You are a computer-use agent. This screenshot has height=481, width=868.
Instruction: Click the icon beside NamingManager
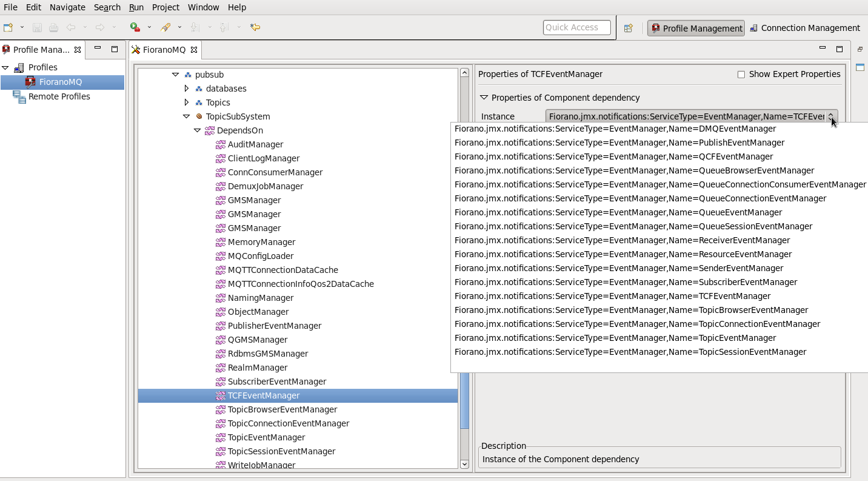tap(221, 298)
